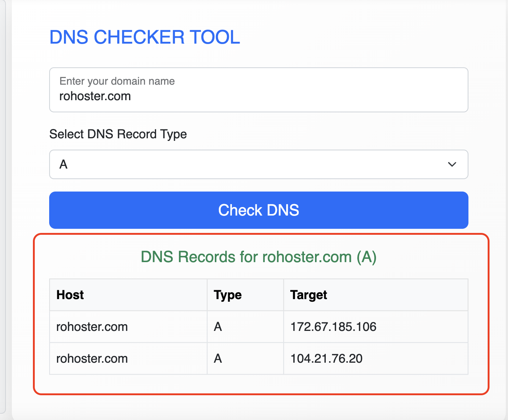The height and width of the screenshot is (420, 508).
Task: Click the 172.67.185.106 target address
Action: point(333,327)
